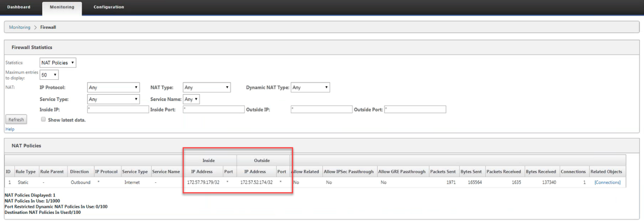
Task: Open the Dashboard tab
Action: tap(19, 7)
